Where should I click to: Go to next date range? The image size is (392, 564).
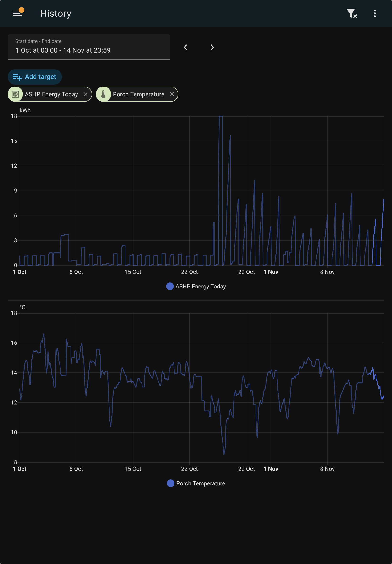(x=212, y=47)
